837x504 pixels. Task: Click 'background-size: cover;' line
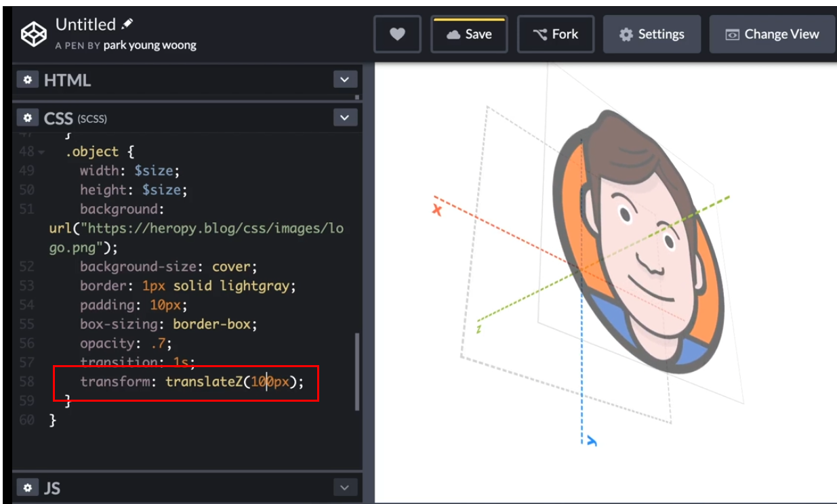click(x=169, y=266)
